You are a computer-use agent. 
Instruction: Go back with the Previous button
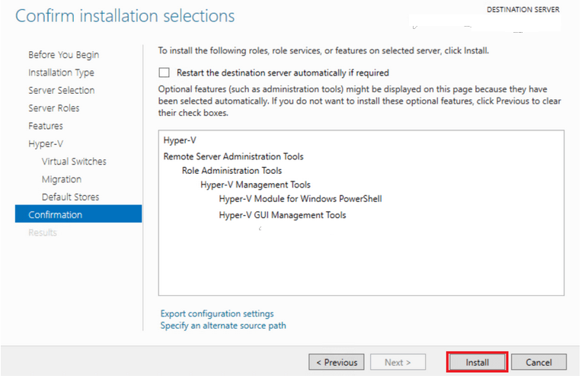[337, 362]
